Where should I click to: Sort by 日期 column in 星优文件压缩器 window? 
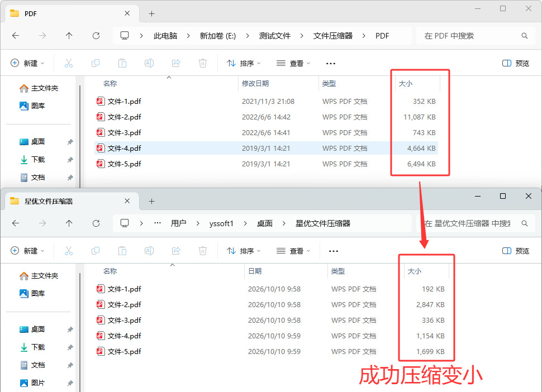click(x=286, y=271)
